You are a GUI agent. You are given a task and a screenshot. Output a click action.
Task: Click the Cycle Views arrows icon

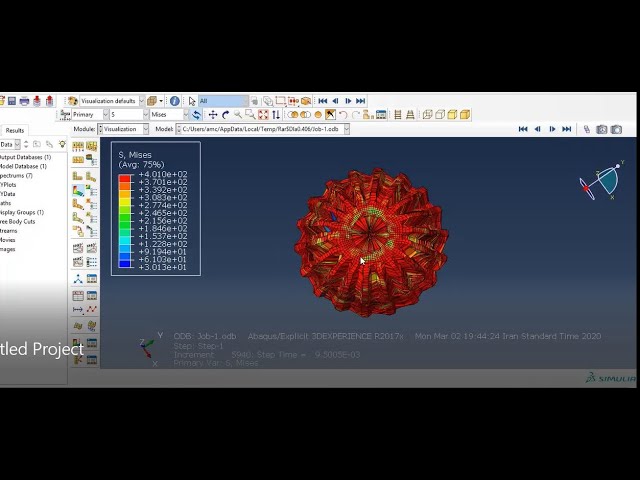(276, 115)
